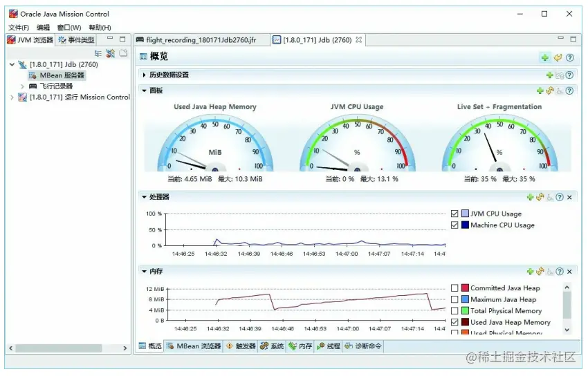Toggle Machine CPU Usage checkbox
Screen dimensions: 588x376
(x=454, y=225)
